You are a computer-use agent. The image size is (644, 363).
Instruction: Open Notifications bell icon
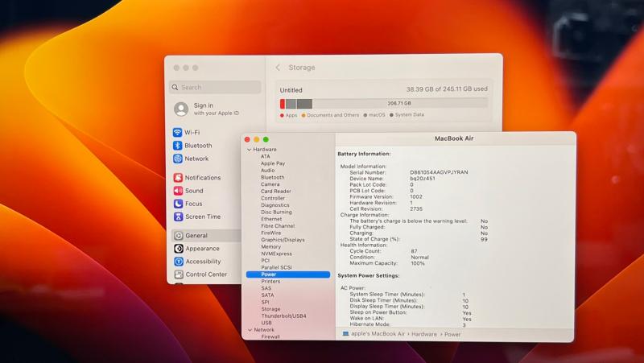178,177
